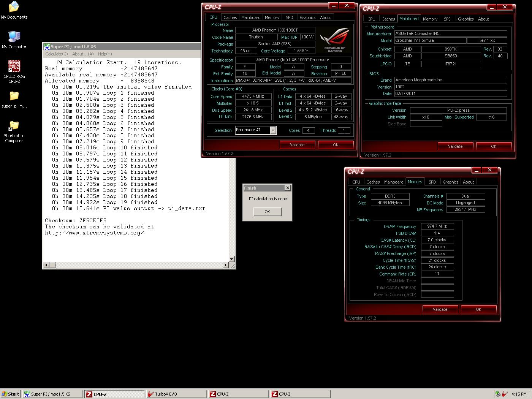Viewport: 532px width, 399px height.
Task: Switch to Memory tab in CPU window
Action: point(272,17)
